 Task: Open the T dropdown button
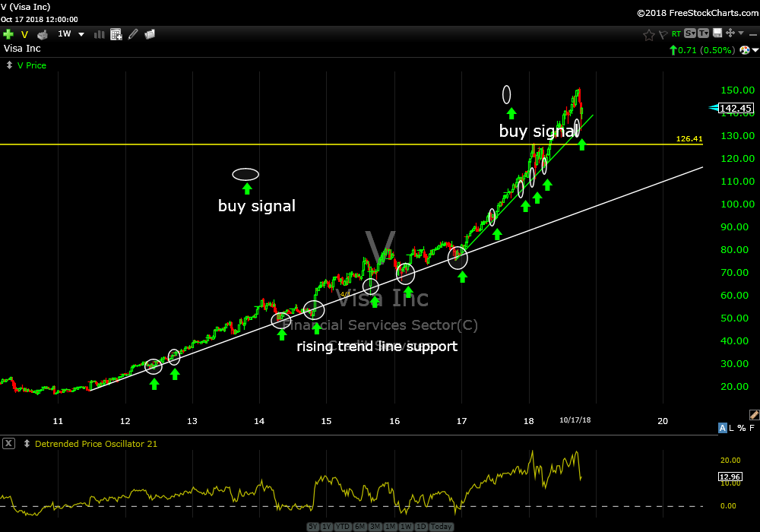pos(704,33)
